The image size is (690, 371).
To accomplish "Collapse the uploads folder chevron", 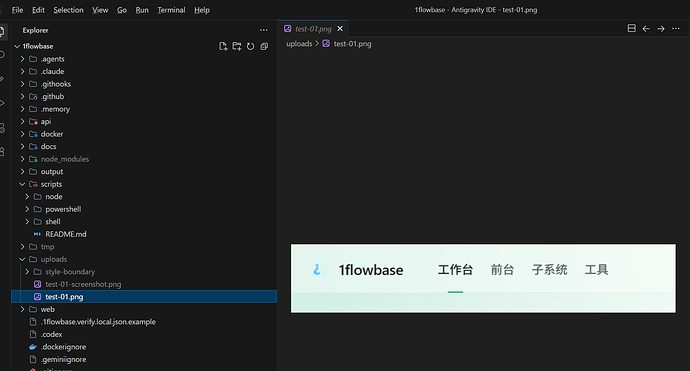I will pyautogui.click(x=22, y=259).
